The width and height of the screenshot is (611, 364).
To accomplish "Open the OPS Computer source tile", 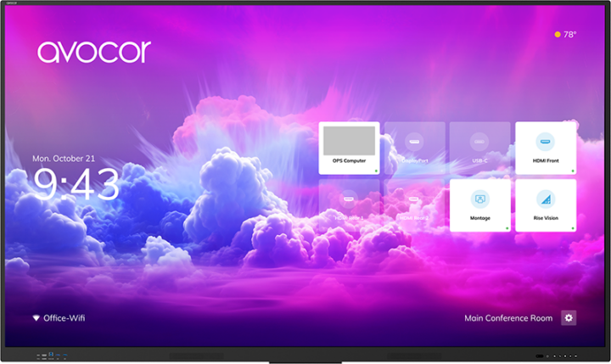I will click(349, 148).
